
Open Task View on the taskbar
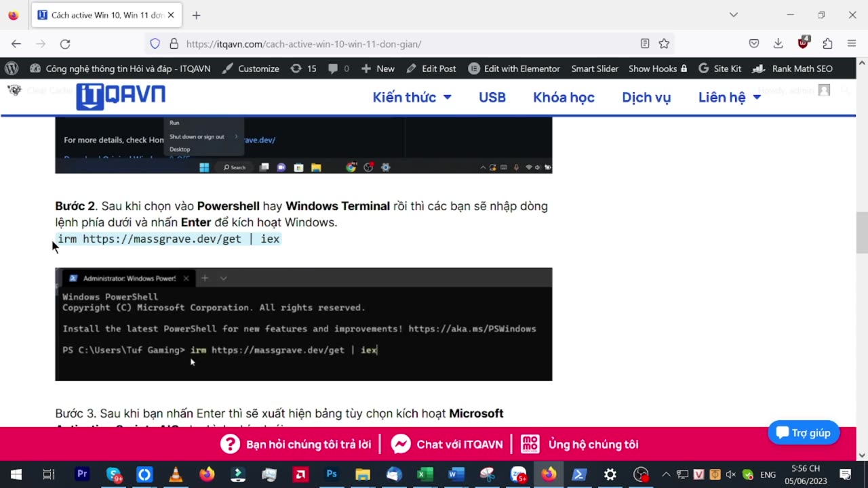(48, 474)
